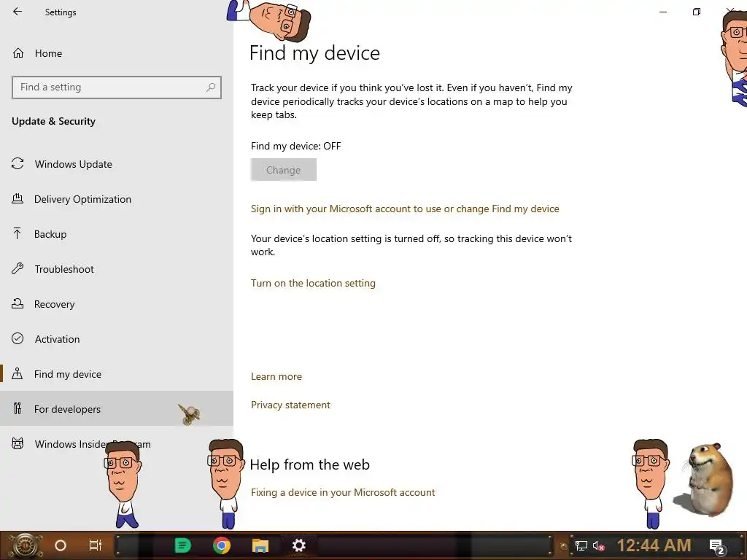Open the Activation section
Image resolution: width=747 pixels, height=560 pixels.
(x=116, y=339)
